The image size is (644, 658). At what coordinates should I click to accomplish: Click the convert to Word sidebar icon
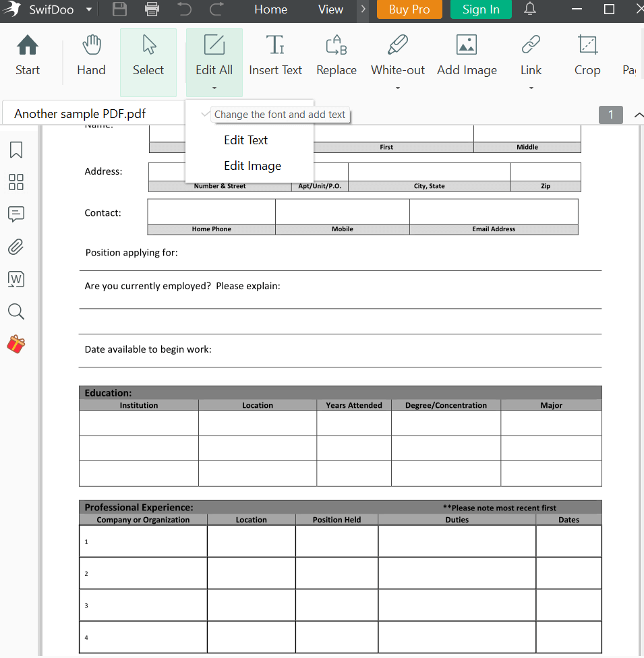coord(16,279)
